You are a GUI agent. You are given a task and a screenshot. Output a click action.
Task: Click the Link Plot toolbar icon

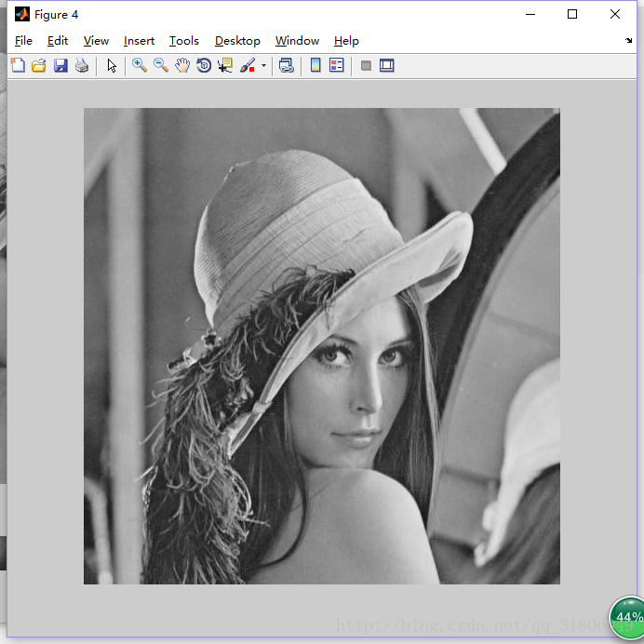287,65
